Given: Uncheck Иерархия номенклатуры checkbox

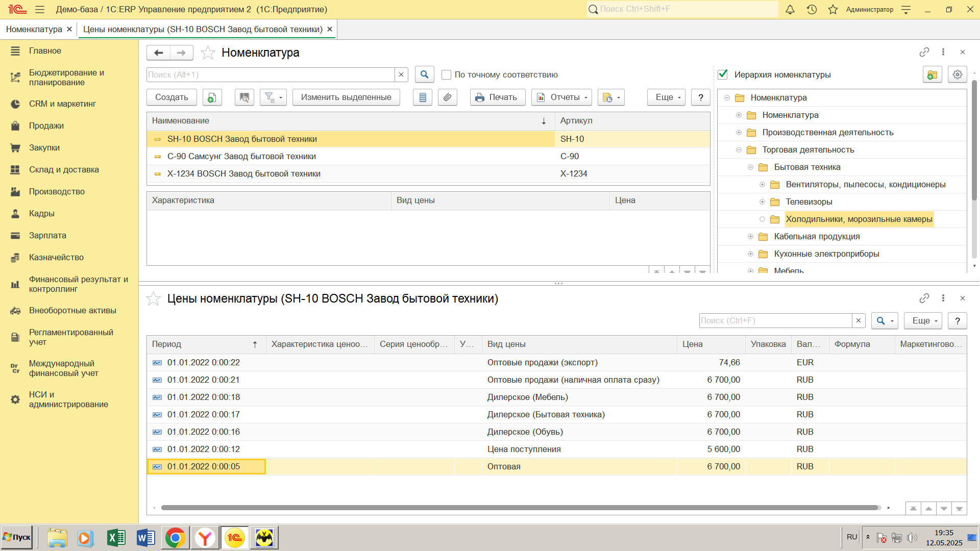Looking at the screenshot, I should pyautogui.click(x=723, y=74).
